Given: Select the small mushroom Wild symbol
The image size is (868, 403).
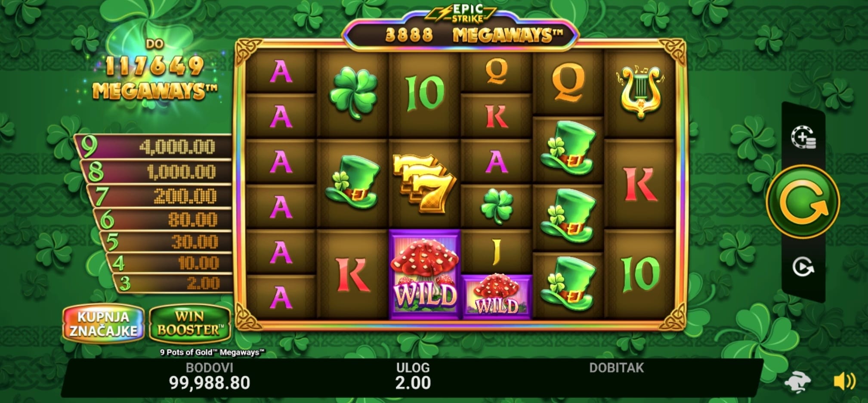Looking at the screenshot, I should click(496, 297).
